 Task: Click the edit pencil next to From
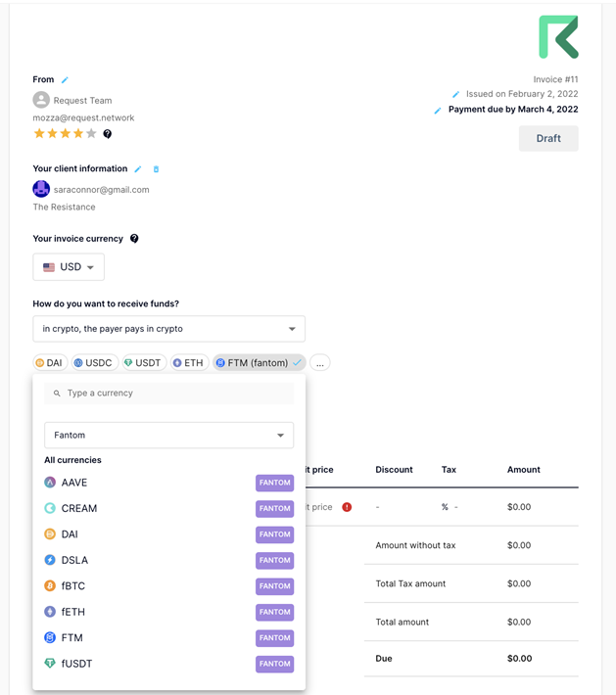(65, 79)
